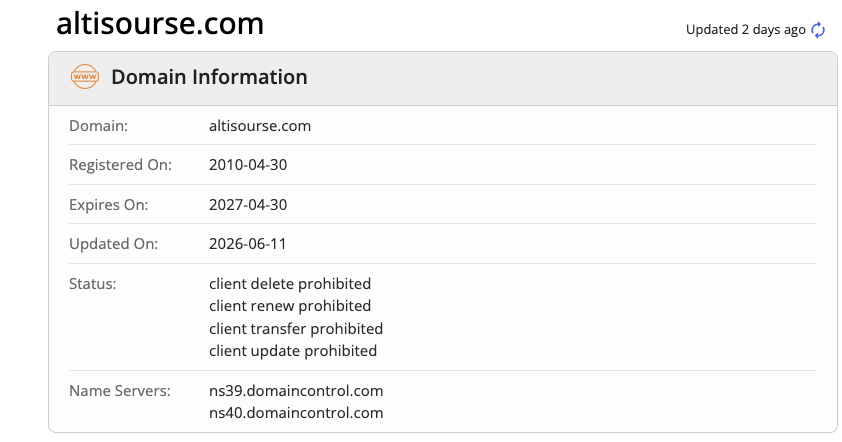Click the Name Servers label
This screenshot has width=842, height=442.
point(120,390)
